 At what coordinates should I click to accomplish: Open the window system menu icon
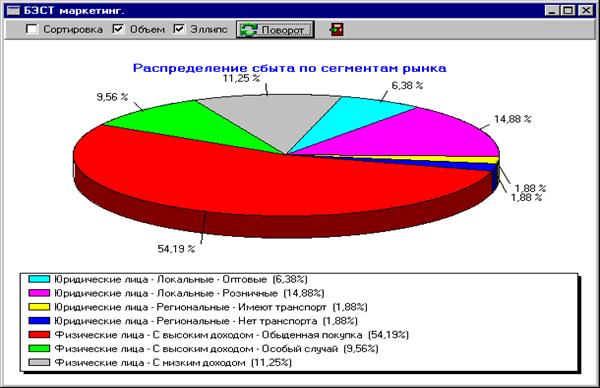pyautogui.click(x=13, y=10)
